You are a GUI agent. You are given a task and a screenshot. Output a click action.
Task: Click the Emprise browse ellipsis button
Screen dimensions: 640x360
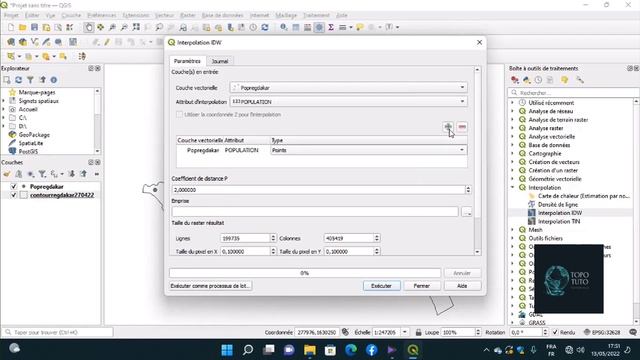467,212
